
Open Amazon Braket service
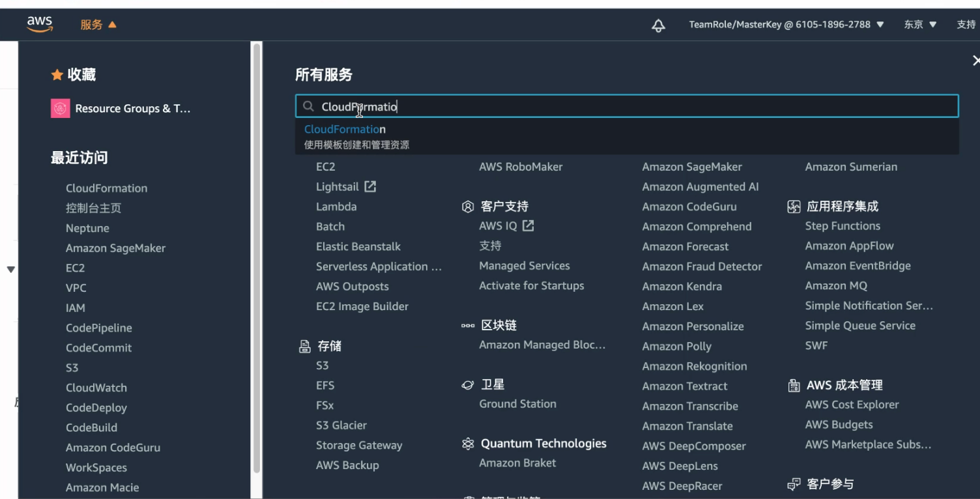tap(517, 463)
